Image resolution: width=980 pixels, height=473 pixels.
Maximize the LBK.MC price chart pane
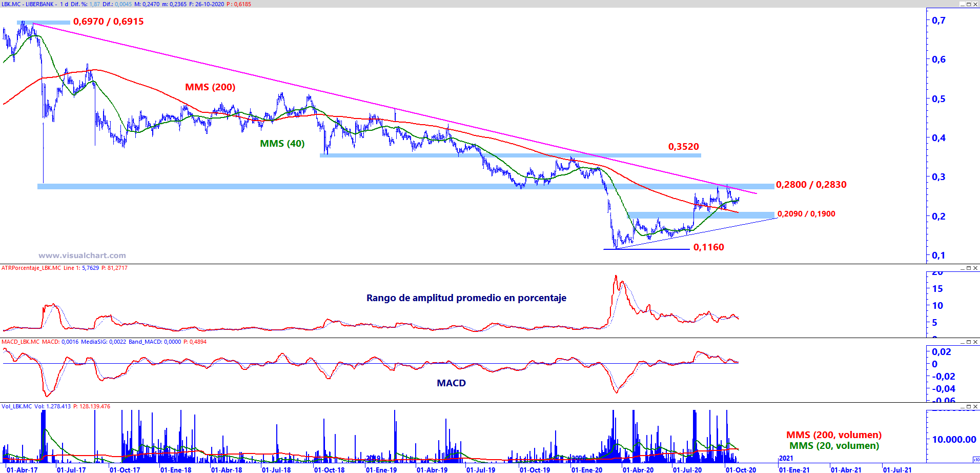(x=969, y=4)
